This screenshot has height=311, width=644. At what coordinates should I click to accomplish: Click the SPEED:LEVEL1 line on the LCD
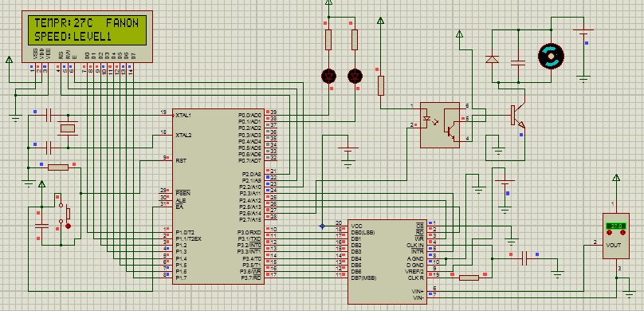click(x=73, y=37)
